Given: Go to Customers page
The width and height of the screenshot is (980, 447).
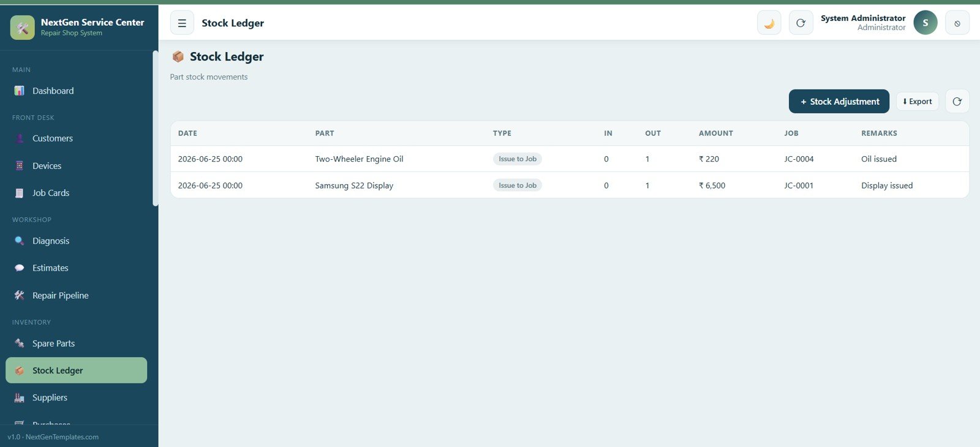Looking at the screenshot, I should (76, 138).
